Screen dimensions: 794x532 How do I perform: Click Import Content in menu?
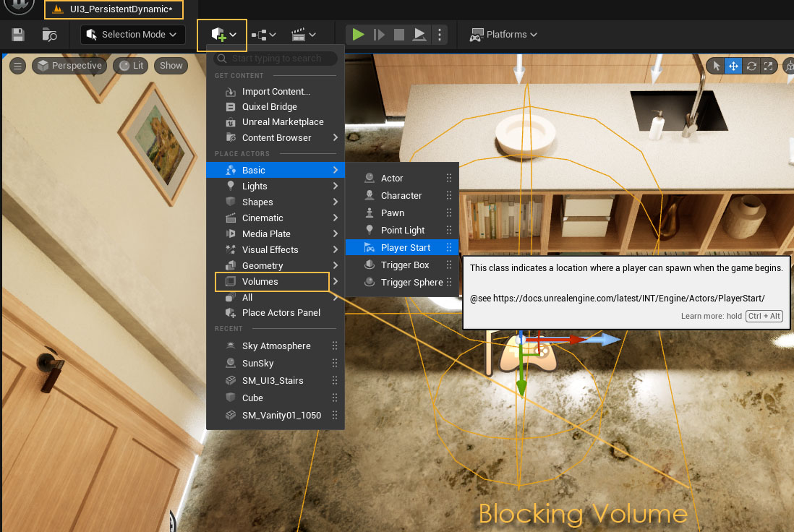pos(276,91)
